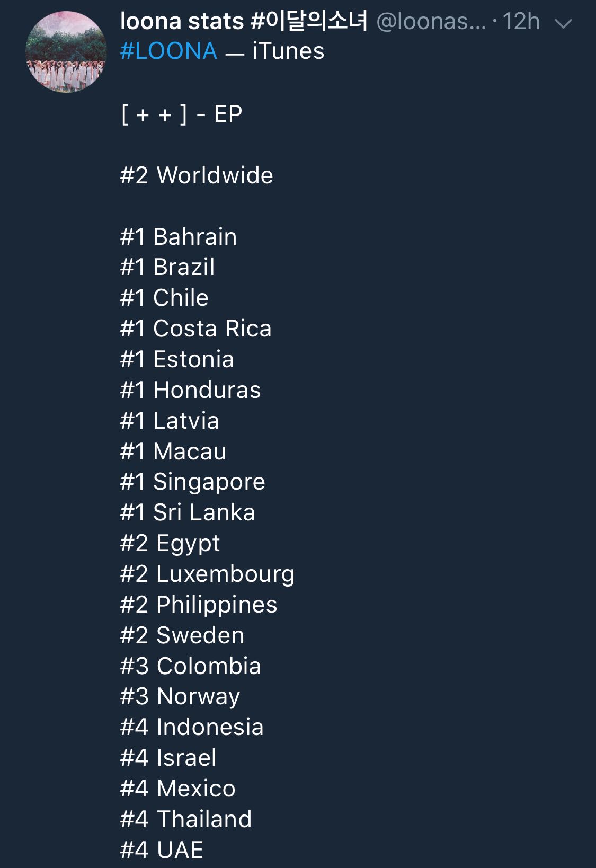Image resolution: width=596 pixels, height=868 pixels.
Task: Tap the #2 Luxembourg entry
Action: pos(207,574)
